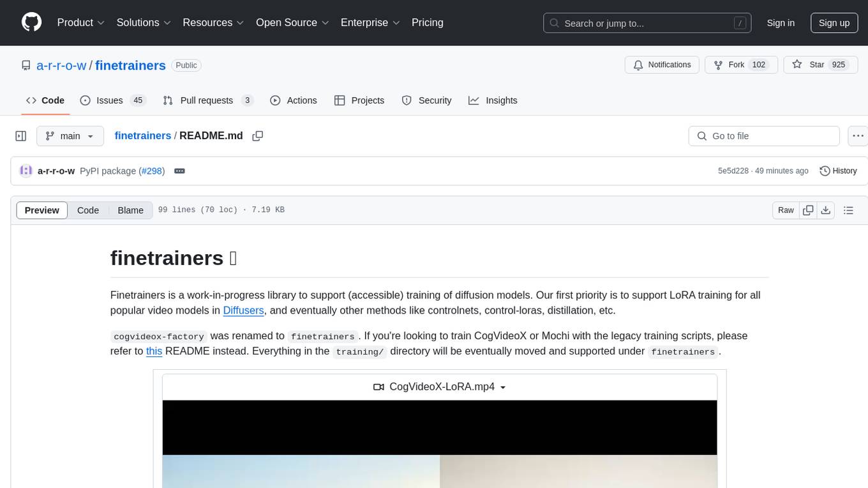Focus the Search or jump to field
868x488 pixels.
(x=647, y=23)
